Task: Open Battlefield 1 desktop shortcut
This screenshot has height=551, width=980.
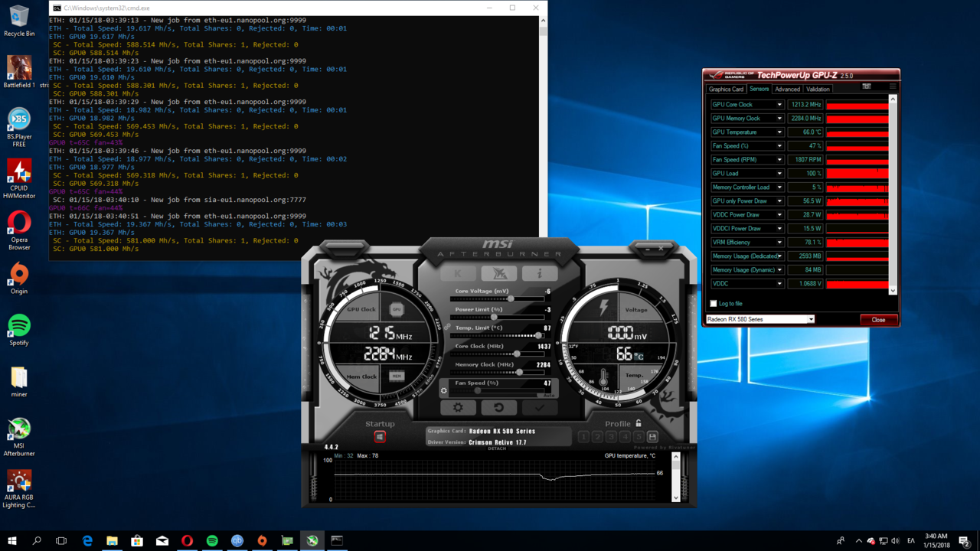Action: click(x=19, y=73)
